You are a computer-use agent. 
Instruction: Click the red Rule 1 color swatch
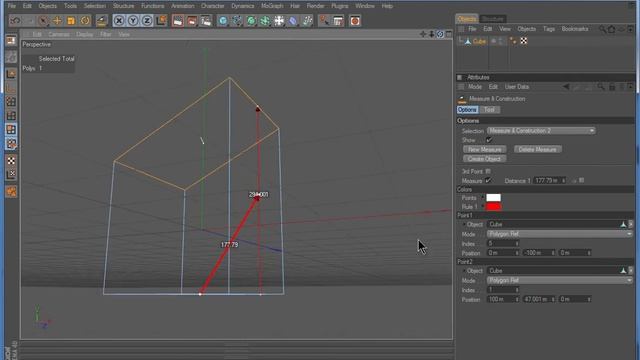tap(493, 207)
